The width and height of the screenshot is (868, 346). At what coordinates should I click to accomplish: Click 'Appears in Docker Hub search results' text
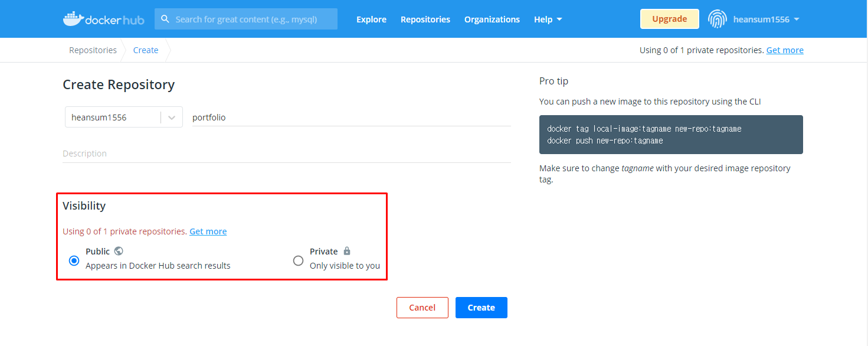pyautogui.click(x=158, y=266)
